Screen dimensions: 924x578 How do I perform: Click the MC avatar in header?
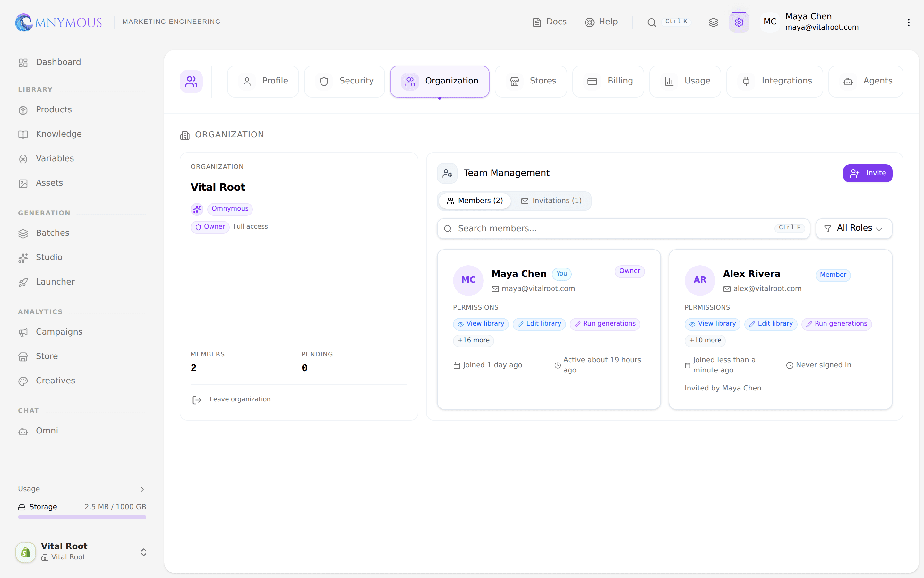770,22
